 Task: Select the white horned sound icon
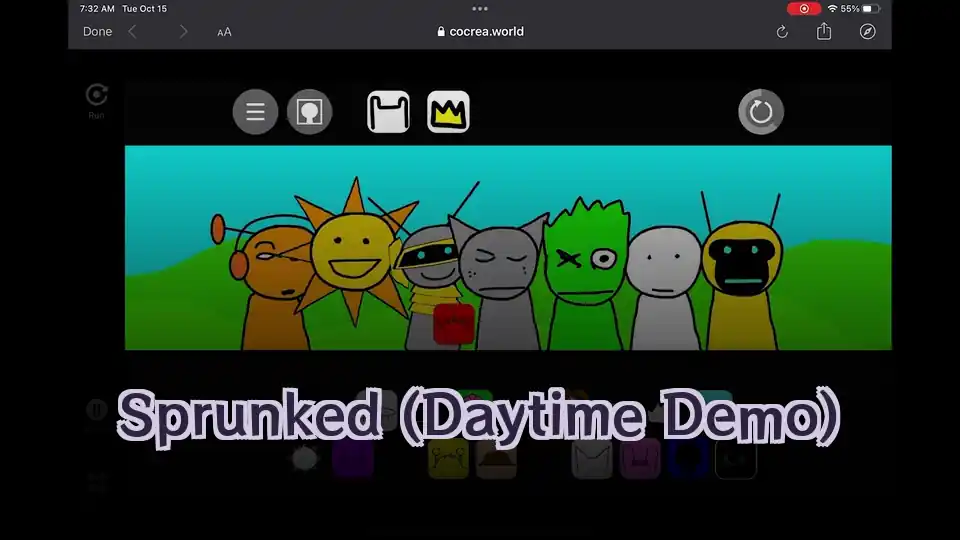click(388, 112)
